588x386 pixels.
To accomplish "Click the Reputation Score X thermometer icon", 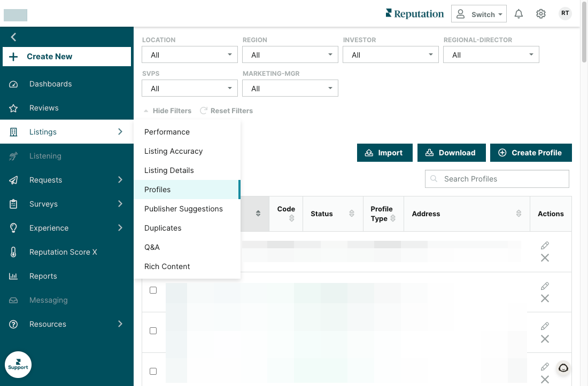I will point(13,252).
